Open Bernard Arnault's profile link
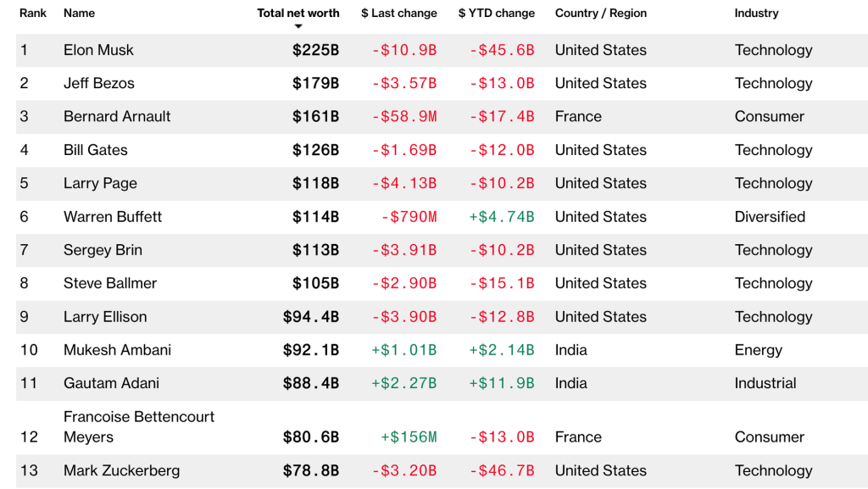Image resolution: width=868 pixels, height=489 pixels. pyautogui.click(x=117, y=116)
